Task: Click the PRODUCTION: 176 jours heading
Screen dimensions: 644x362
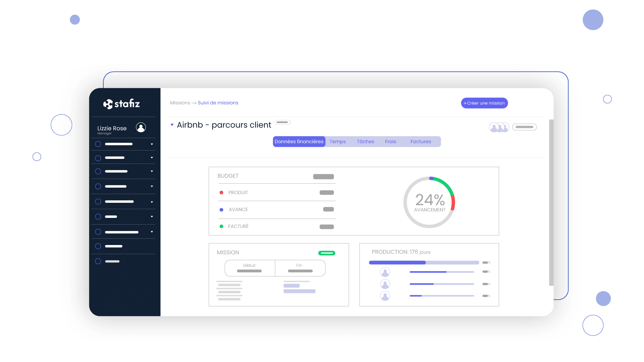Action: [401, 252]
